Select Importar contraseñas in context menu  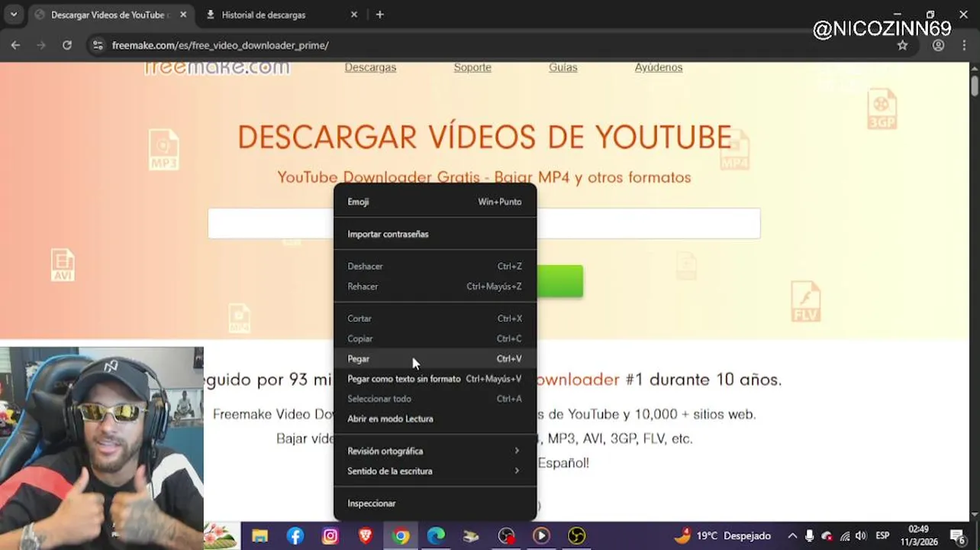coord(435,234)
